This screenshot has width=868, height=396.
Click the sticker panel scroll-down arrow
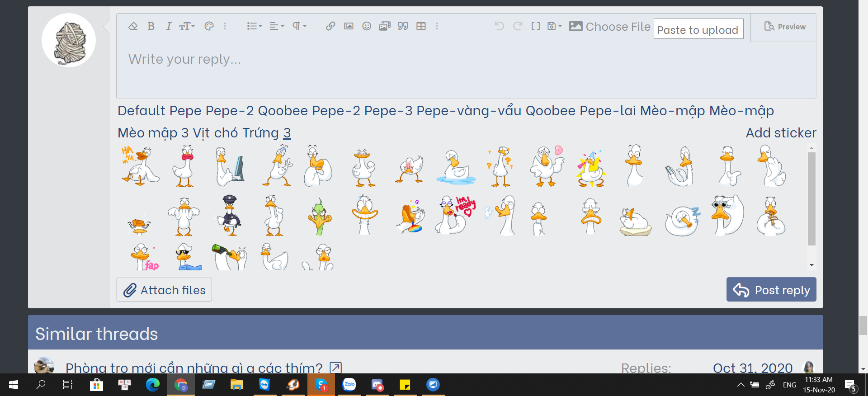click(x=811, y=265)
